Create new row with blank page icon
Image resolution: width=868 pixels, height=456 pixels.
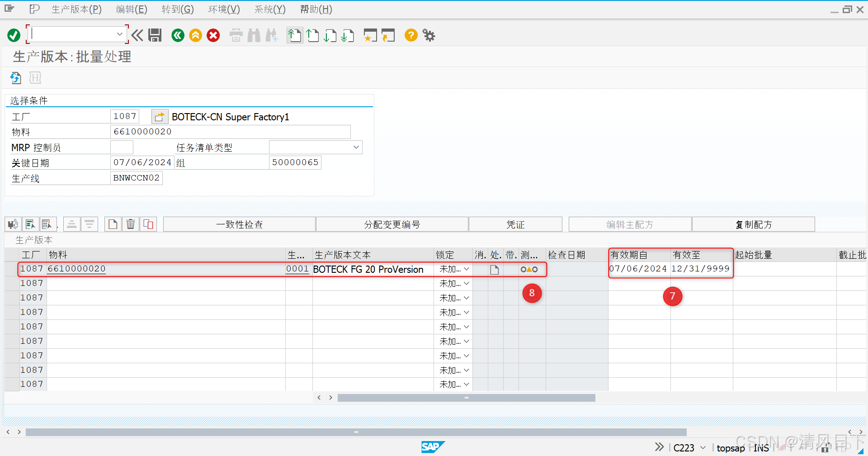point(113,224)
